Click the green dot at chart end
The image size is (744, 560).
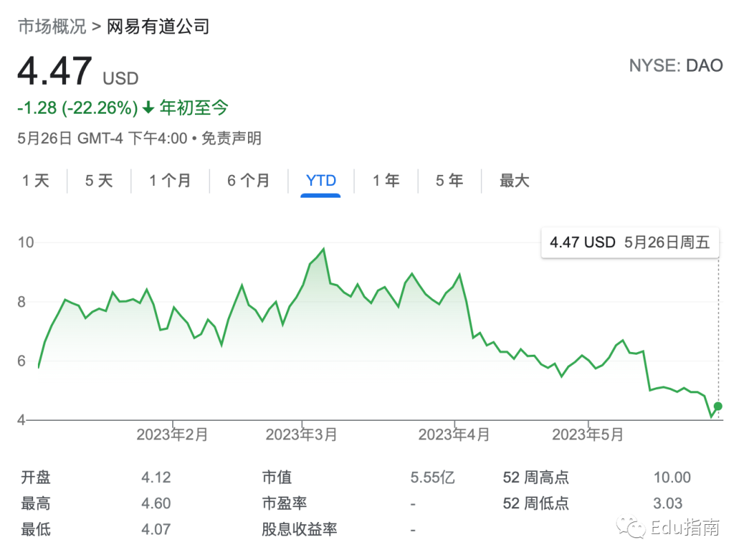coord(718,406)
